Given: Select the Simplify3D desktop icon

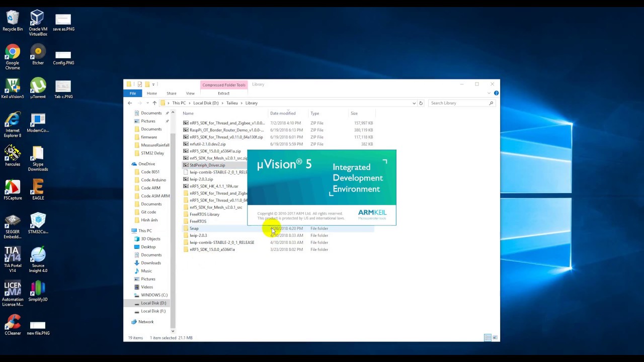Looking at the screenshot, I should tap(38, 291).
